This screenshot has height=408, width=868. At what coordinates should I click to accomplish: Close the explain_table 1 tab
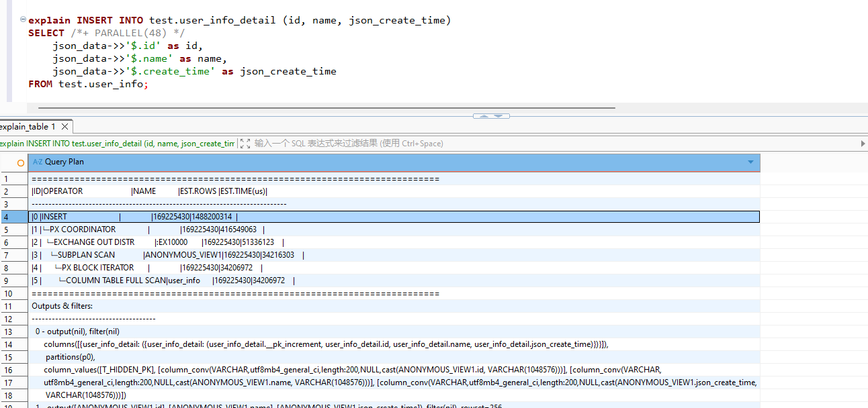click(65, 126)
